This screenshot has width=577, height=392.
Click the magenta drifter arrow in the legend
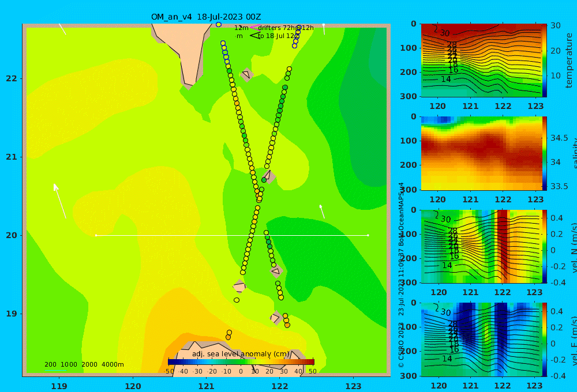[254, 28]
